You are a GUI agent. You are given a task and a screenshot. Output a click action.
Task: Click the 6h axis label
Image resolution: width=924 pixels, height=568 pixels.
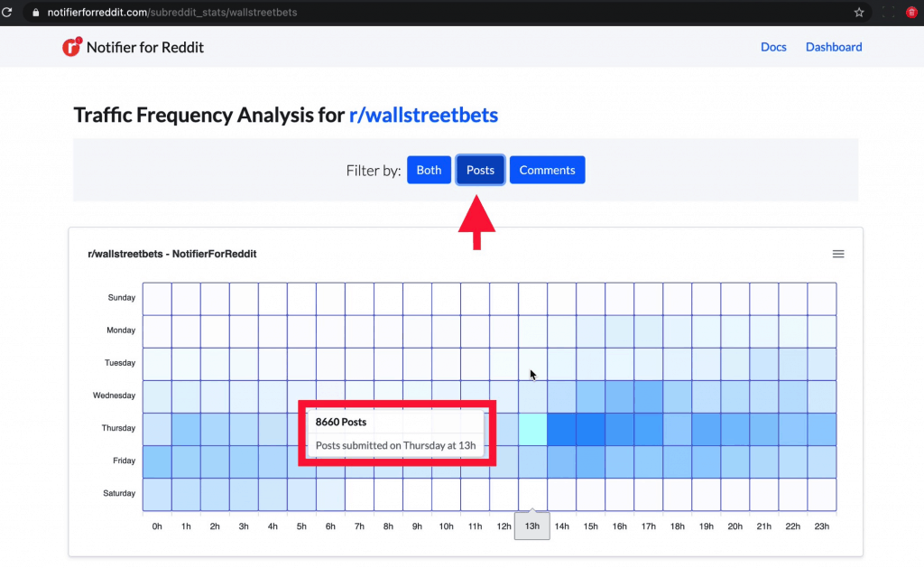click(x=330, y=526)
